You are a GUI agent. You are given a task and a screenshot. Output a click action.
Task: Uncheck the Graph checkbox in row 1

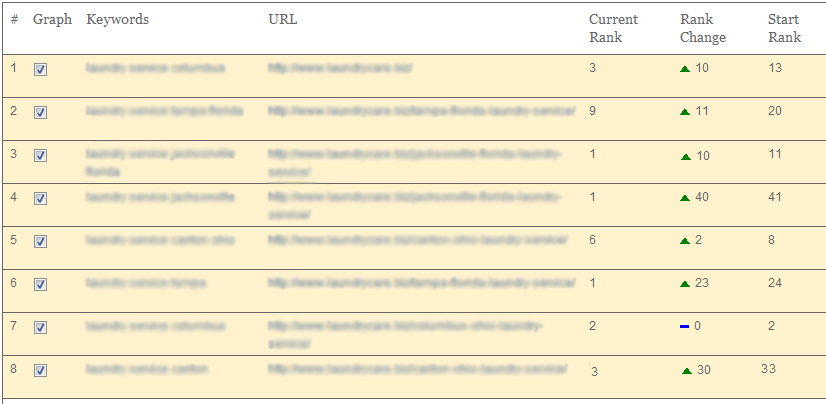[x=41, y=70]
